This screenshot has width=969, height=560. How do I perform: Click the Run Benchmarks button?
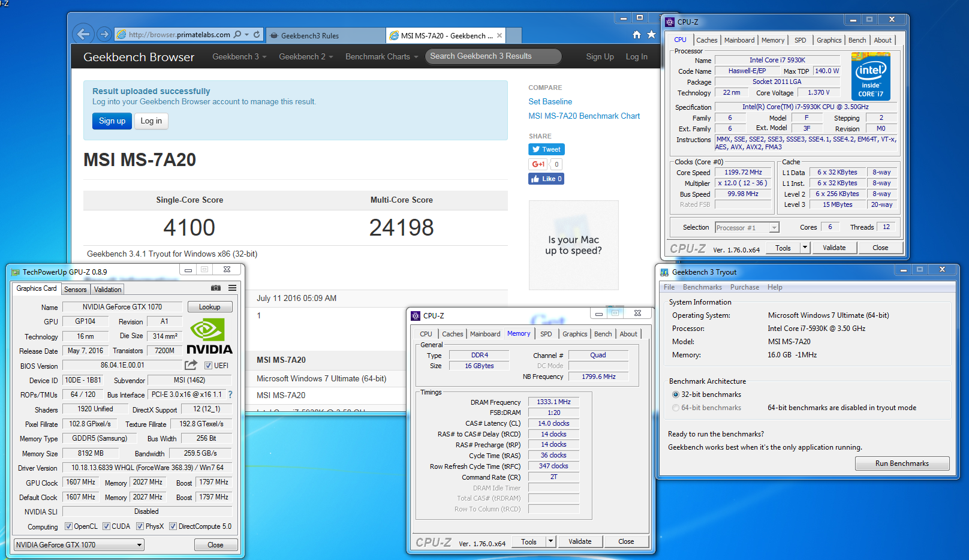point(902,463)
